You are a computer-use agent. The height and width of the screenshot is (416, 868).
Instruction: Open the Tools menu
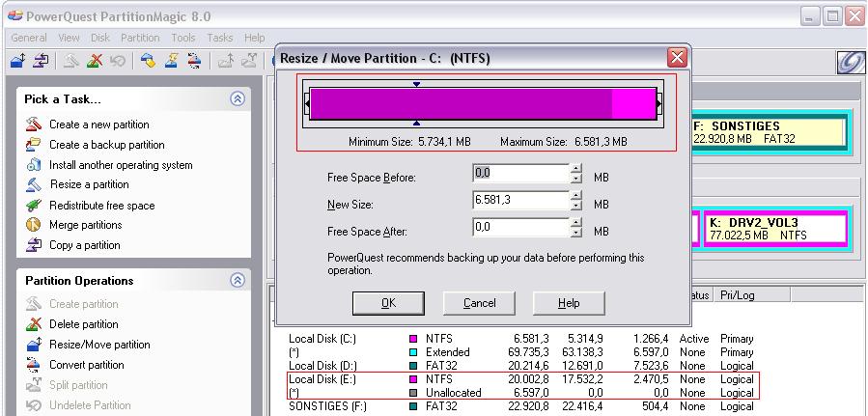(182, 38)
